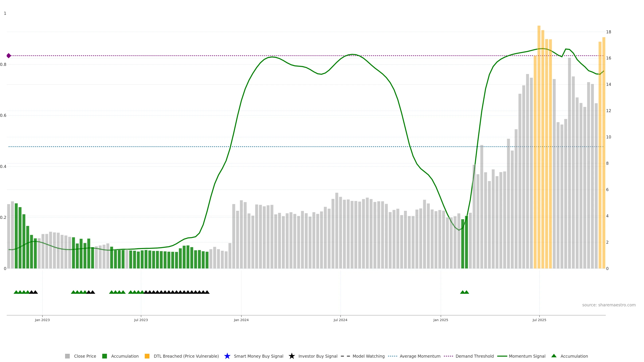The height and width of the screenshot is (362, 644).
Task: Click the blue Smart Money Buy Signal star
Action: (227, 356)
